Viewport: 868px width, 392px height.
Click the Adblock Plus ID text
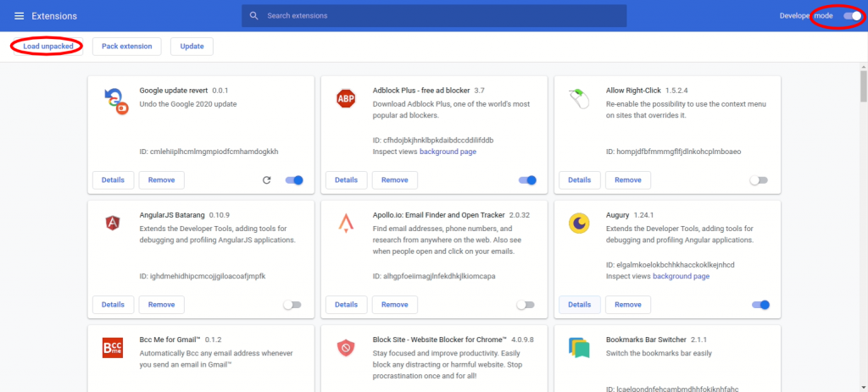point(433,141)
